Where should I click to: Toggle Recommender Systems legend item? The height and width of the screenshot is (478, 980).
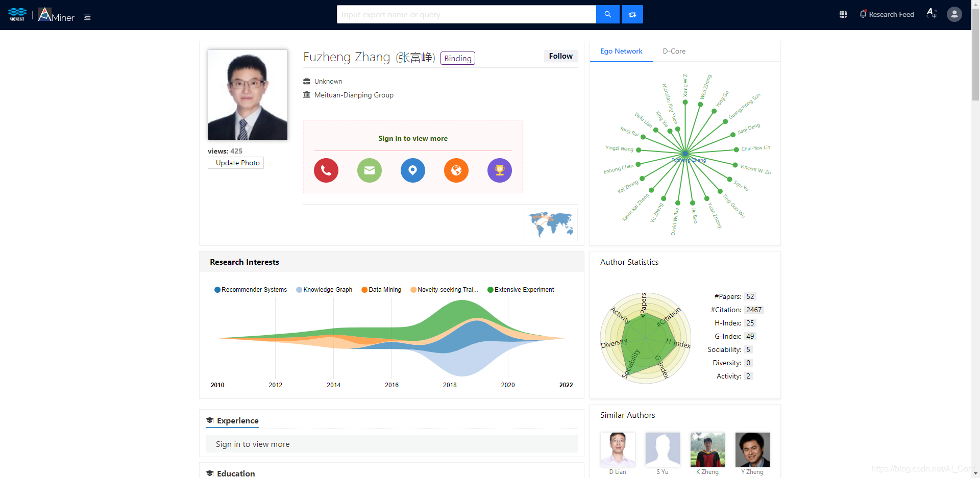[251, 290]
